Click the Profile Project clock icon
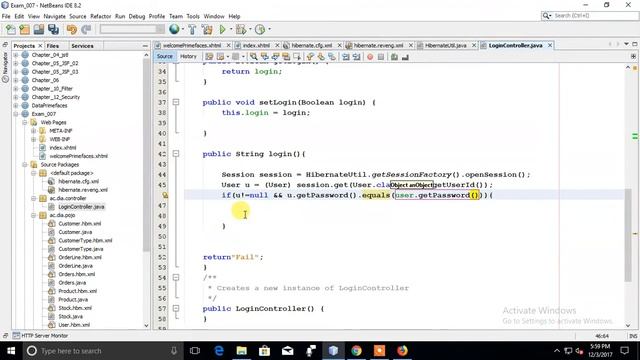The image size is (640, 360). pos(260,29)
